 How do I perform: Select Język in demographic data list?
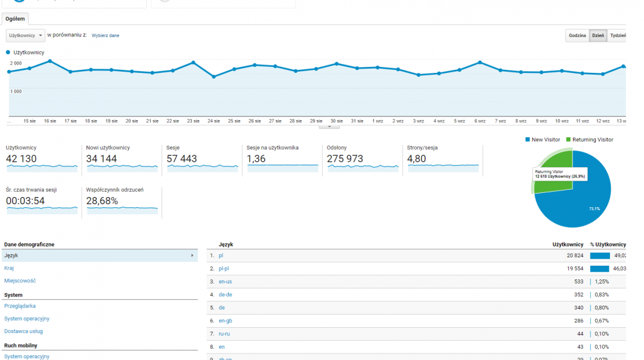tap(11, 256)
